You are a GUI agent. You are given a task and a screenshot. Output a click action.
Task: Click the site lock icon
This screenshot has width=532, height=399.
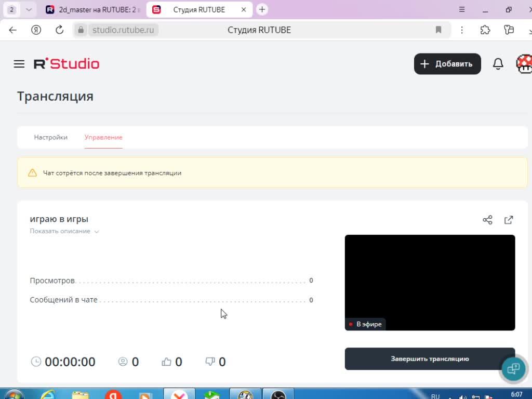pyautogui.click(x=81, y=30)
